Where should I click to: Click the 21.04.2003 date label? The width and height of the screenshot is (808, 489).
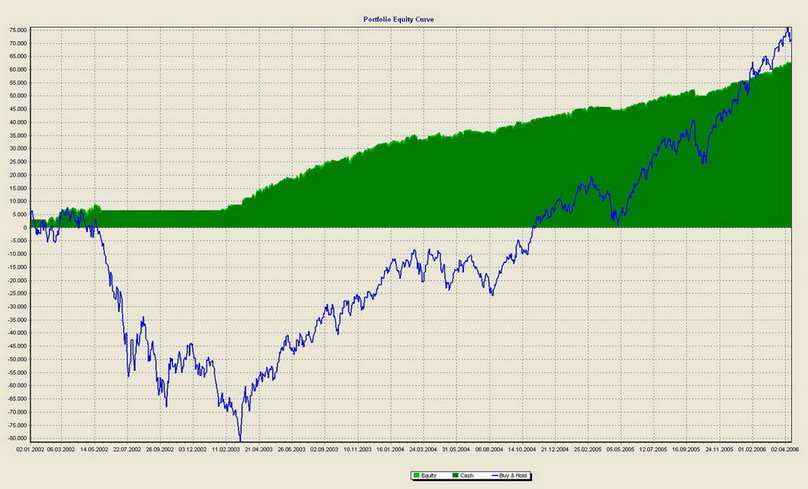(258, 449)
